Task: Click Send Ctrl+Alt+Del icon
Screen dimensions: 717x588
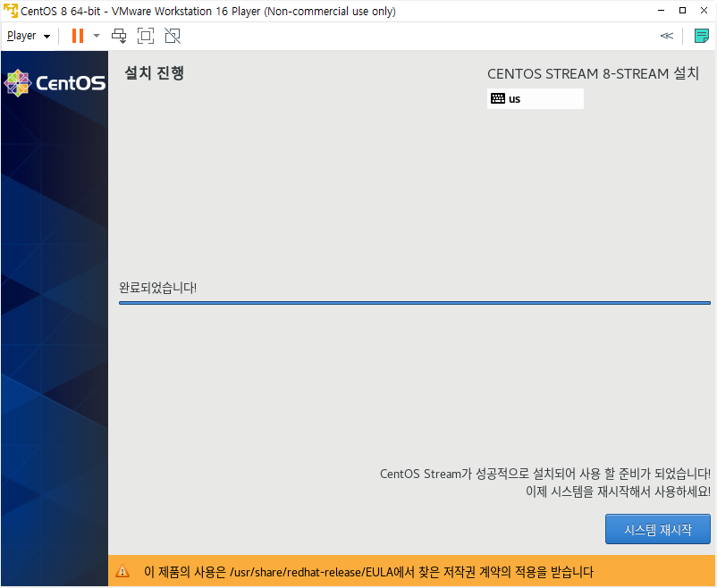Action: (119, 36)
